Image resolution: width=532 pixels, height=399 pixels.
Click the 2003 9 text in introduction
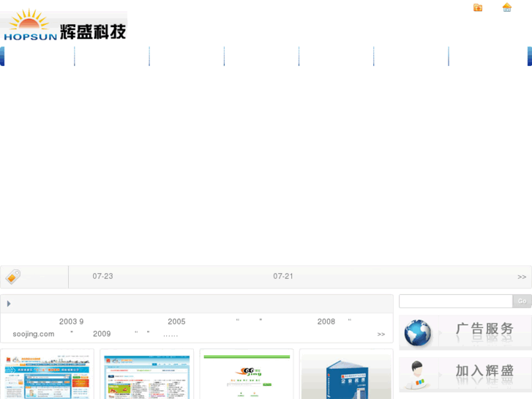71,321
